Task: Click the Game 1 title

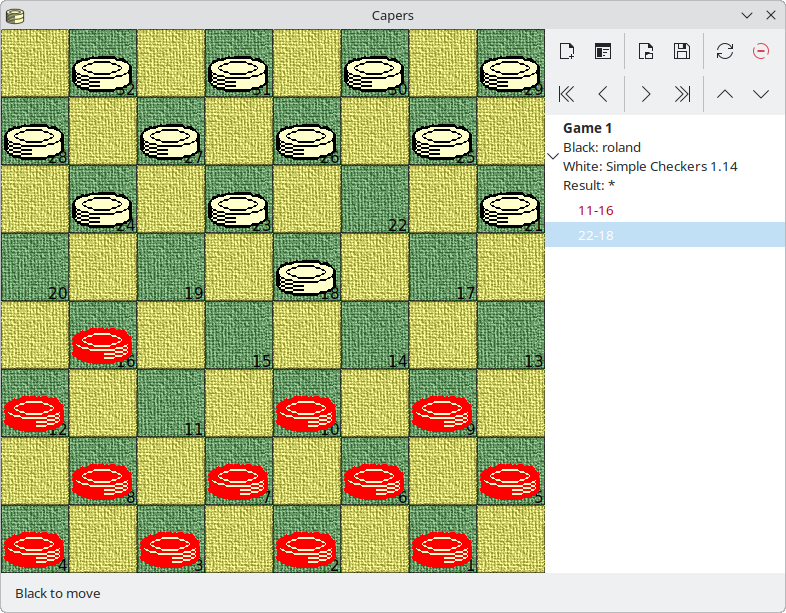Action: [x=587, y=128]
